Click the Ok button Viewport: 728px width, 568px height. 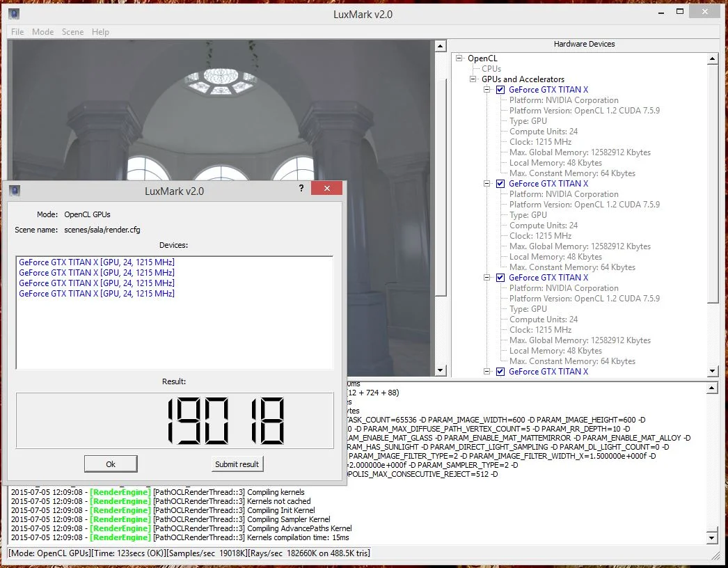tap(111, 464)
